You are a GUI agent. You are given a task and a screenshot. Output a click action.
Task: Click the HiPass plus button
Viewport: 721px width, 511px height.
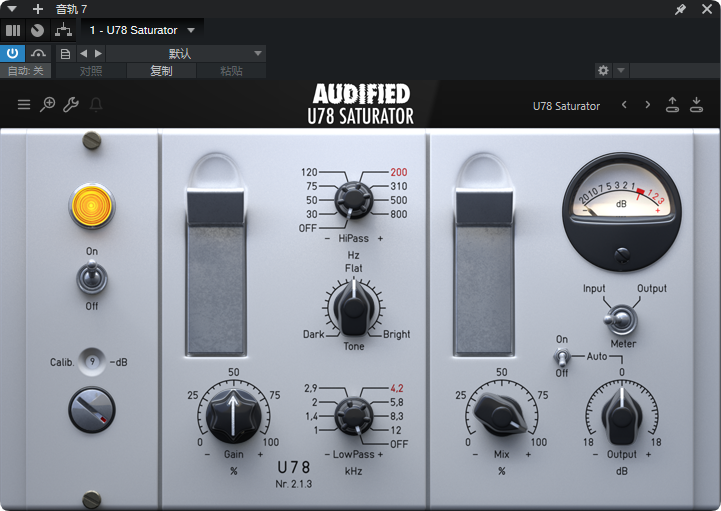click(380, 239)
